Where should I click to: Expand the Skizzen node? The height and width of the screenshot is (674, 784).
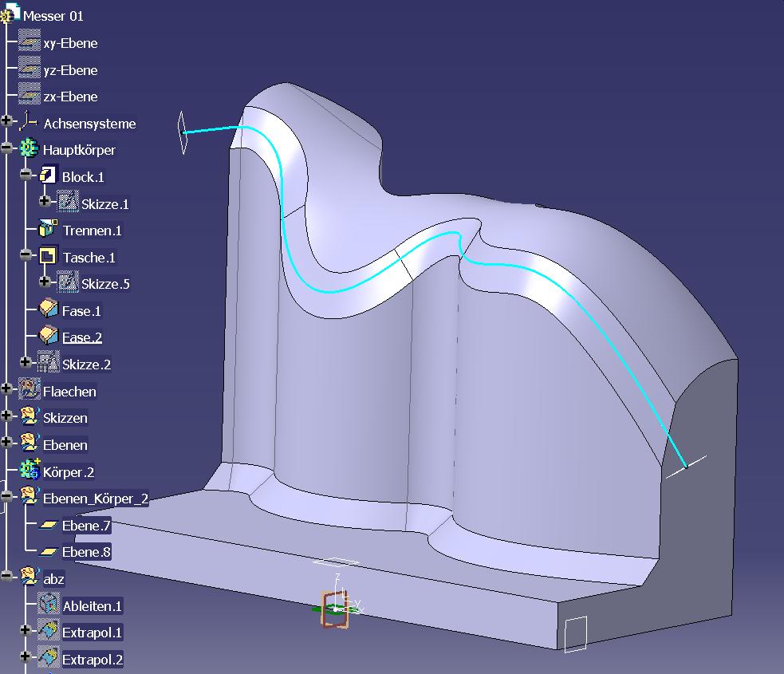tap(6, 415)
